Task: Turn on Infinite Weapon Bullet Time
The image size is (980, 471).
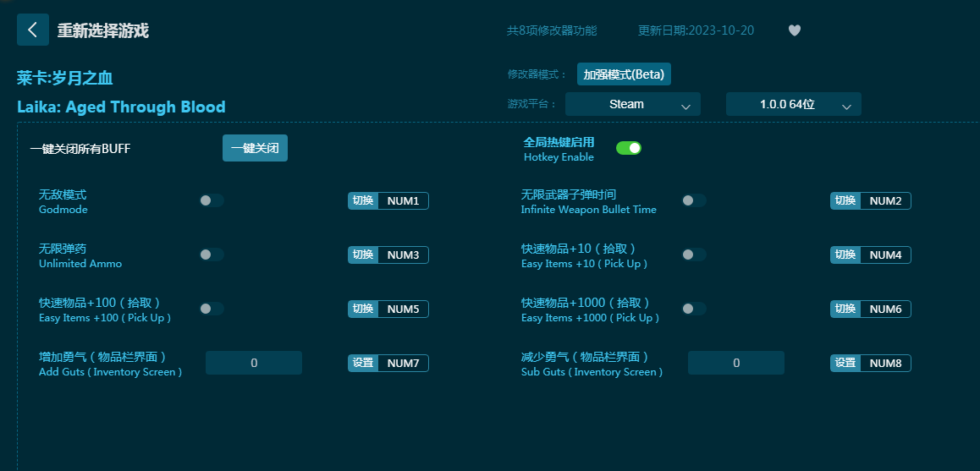Action: point(694,200)
